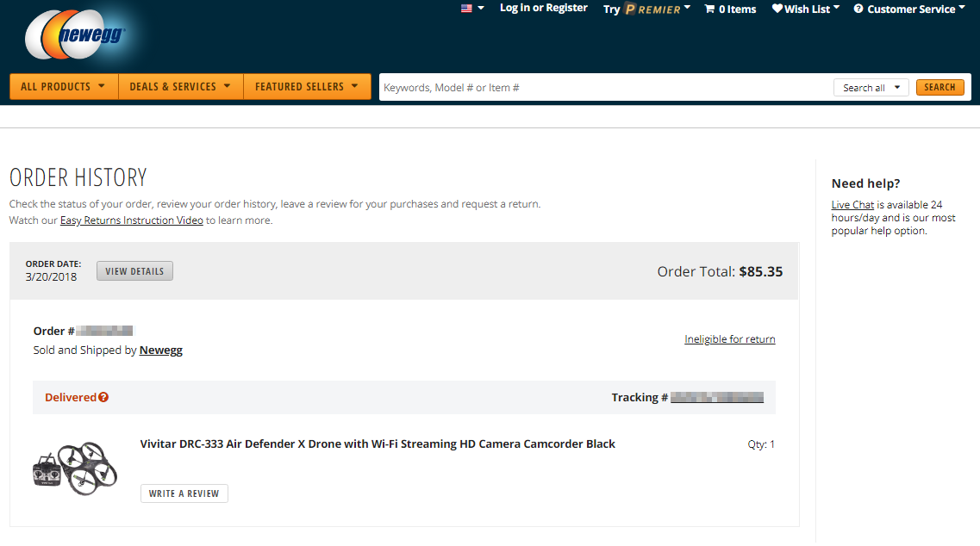Click the Order Total $85.35 text

point(720,272)
